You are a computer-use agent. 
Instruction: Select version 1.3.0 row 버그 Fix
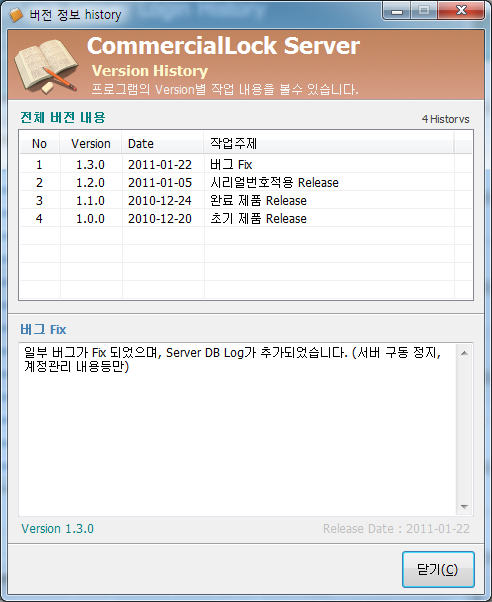click(x=246, y=165)
